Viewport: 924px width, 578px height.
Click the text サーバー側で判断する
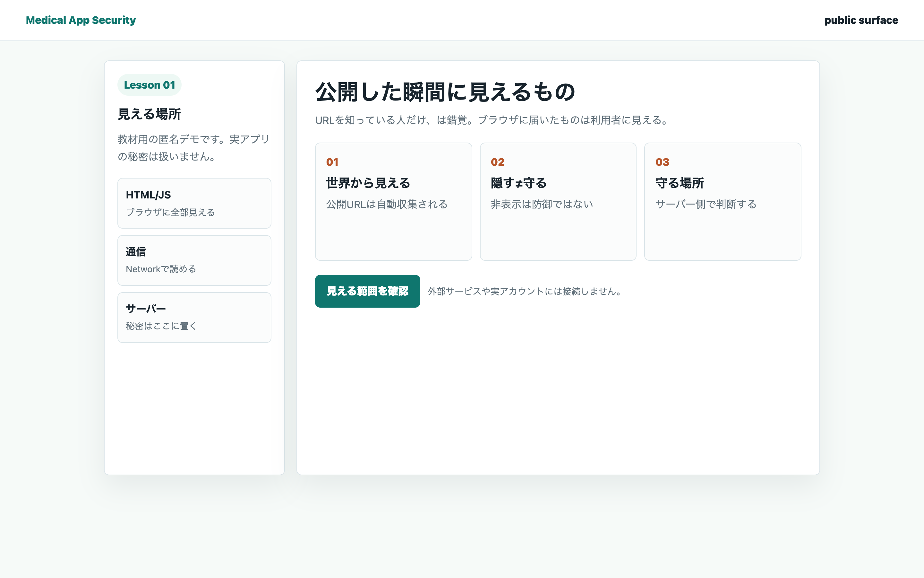pyautogui.click(x=706, y=204)
